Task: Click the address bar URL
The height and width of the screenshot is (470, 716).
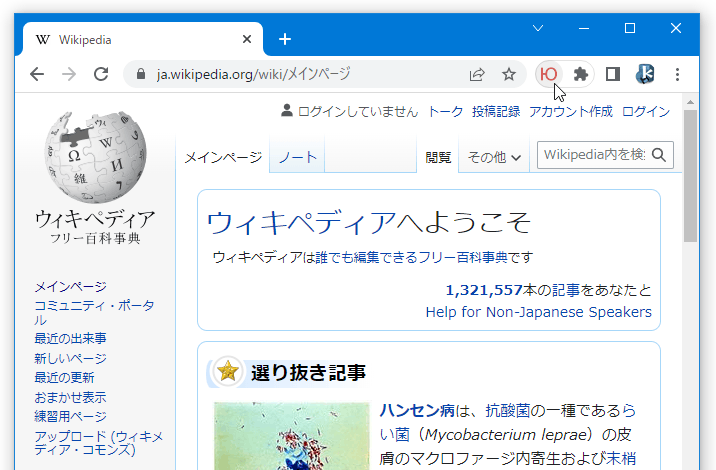Action: (253, 74)
